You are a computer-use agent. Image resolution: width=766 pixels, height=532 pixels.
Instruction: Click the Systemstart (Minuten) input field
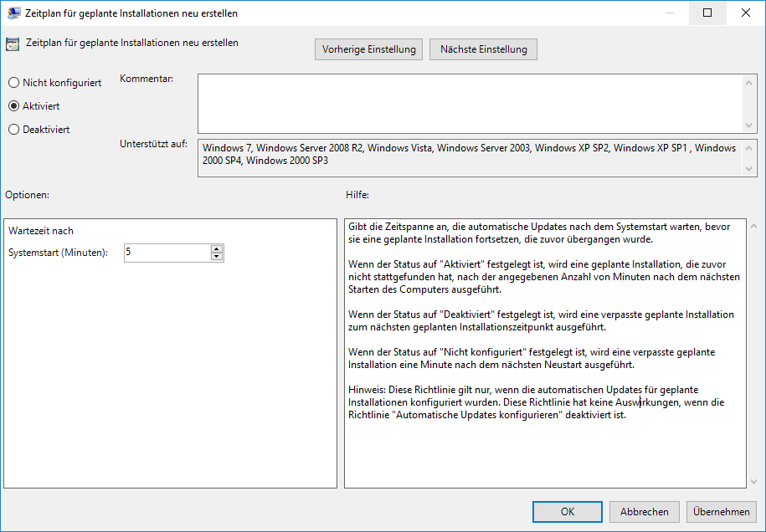pos(167,253)
